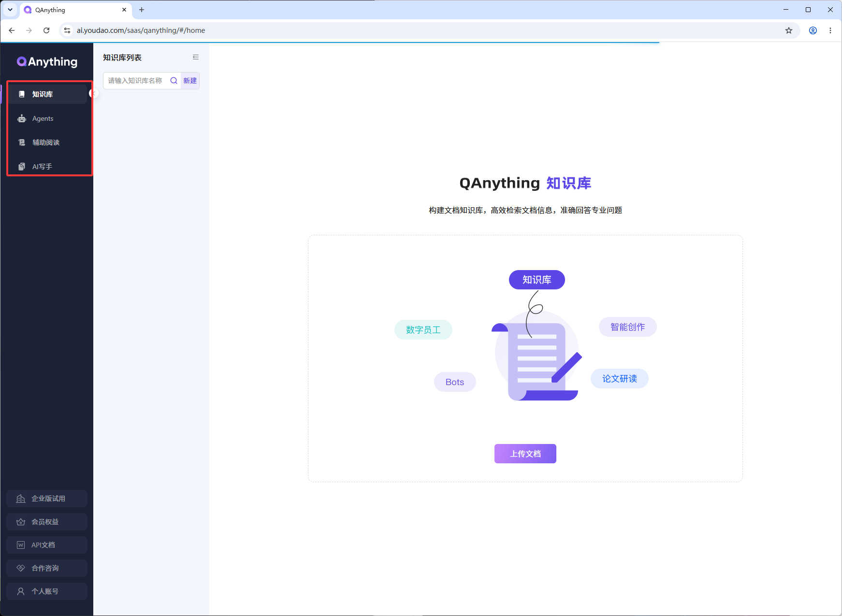Screen dimensions: 842x616
Task: Click the browser back arrow
Action: click(x=12, y=30)
